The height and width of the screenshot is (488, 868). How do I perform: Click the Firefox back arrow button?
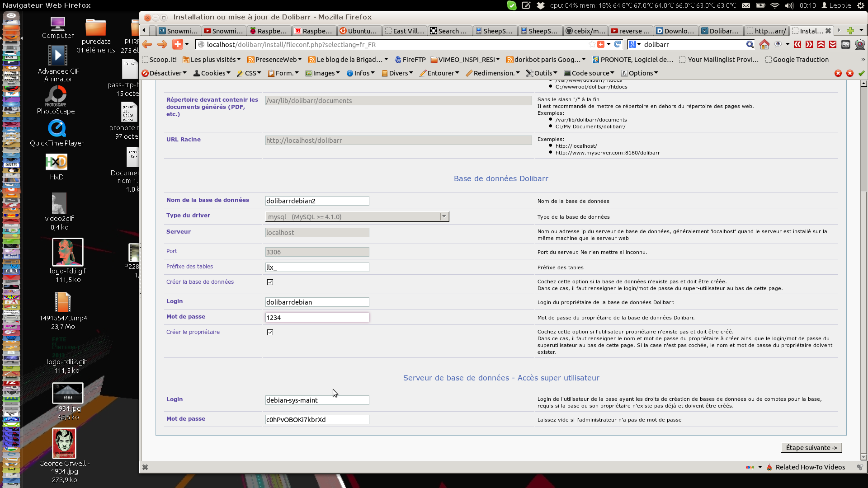[147, 44]
